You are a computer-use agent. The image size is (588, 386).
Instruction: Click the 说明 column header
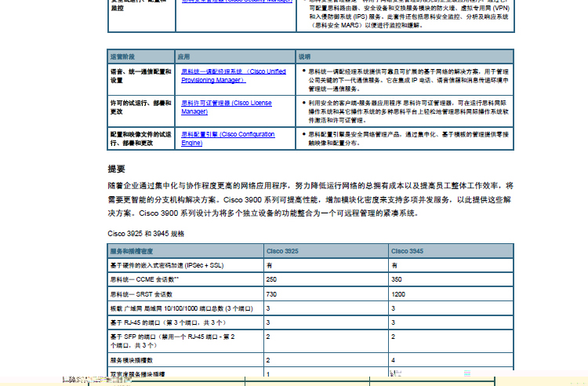pyautogui.click(x=304, y=57)
